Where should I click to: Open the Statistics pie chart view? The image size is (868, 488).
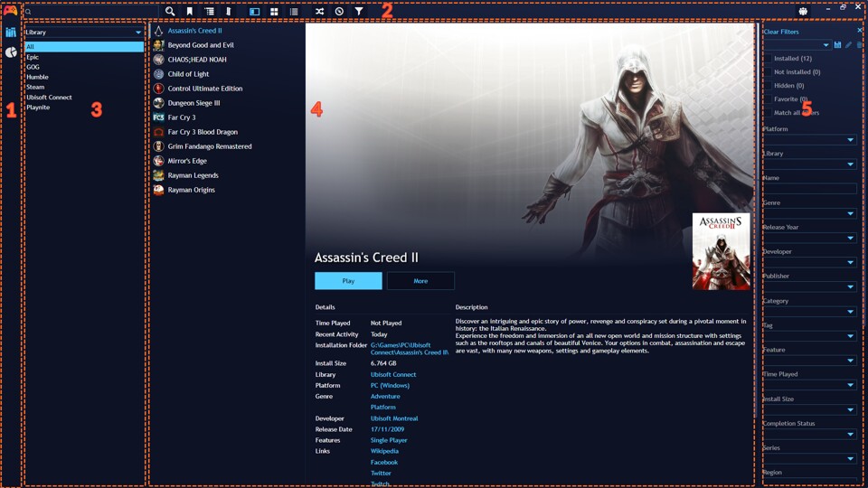point(11,52)
